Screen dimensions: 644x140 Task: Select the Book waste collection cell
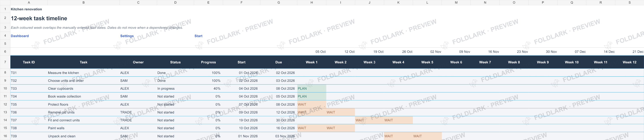click(x=83, y=96)
